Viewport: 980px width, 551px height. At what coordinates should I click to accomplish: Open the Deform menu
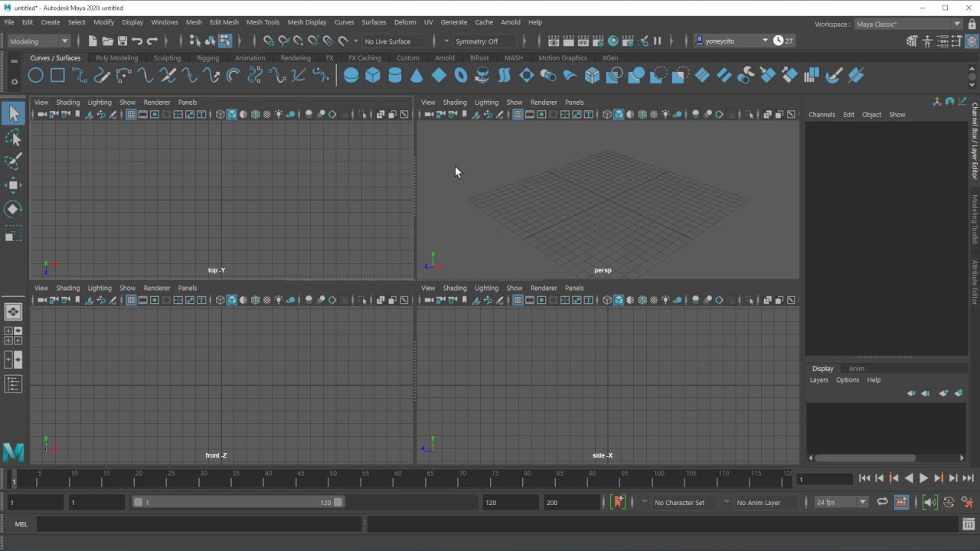405,22
